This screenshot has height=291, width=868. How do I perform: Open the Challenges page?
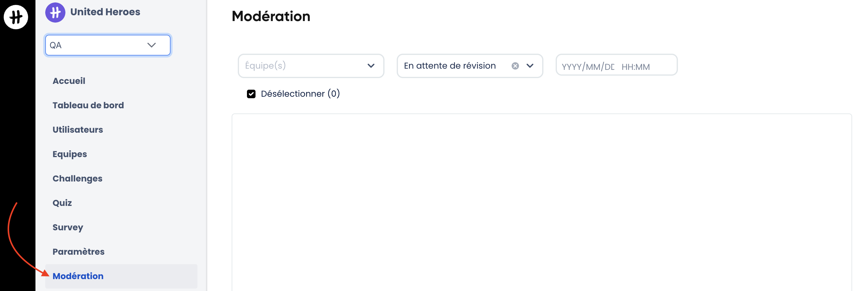click(x=78, y=178)
